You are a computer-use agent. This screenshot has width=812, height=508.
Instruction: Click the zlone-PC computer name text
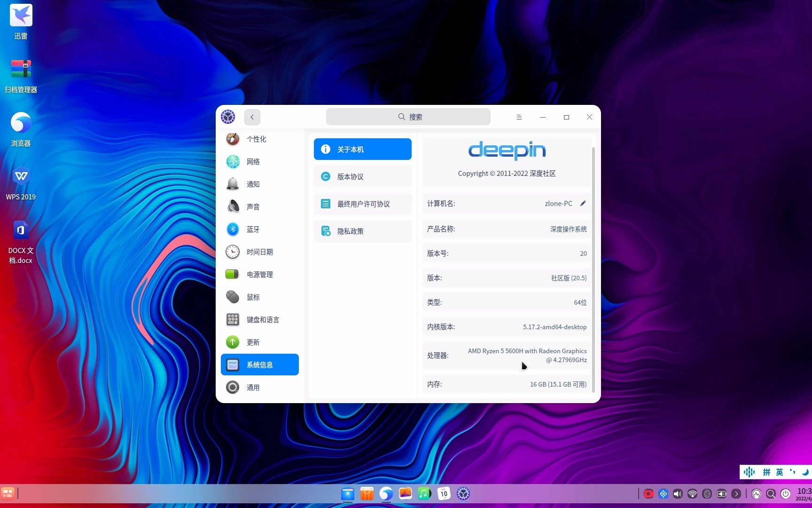[x=558, y=203]
